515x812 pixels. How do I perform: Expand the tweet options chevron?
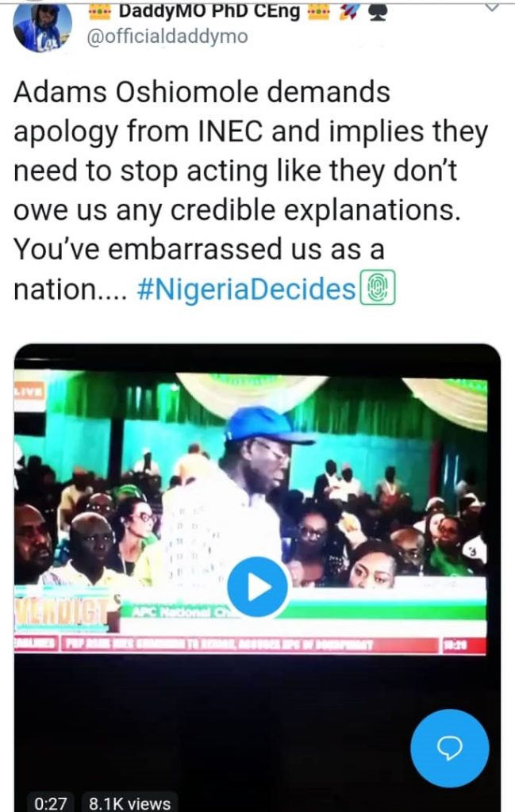[491, 6]
